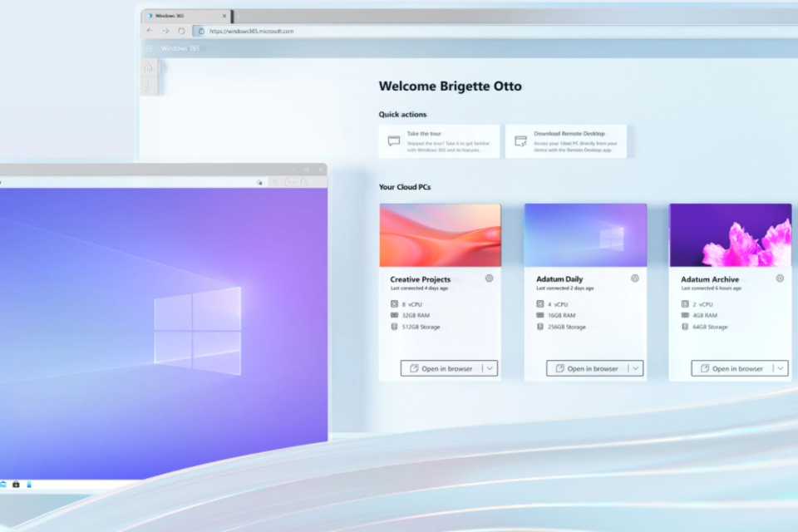Open settings gear for Adatum Daily
Screen dimensions: 798x532
click(x=634, y=278)
